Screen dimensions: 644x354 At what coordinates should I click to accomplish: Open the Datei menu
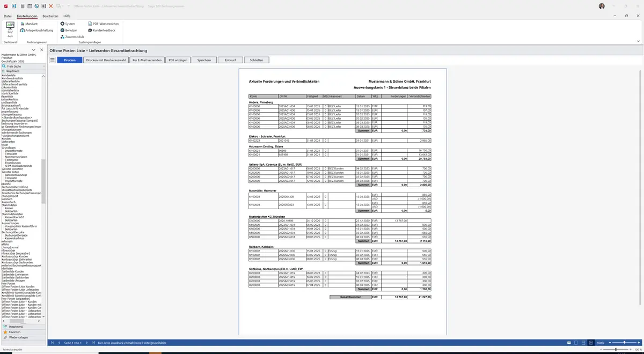click(x=8, y=16)
